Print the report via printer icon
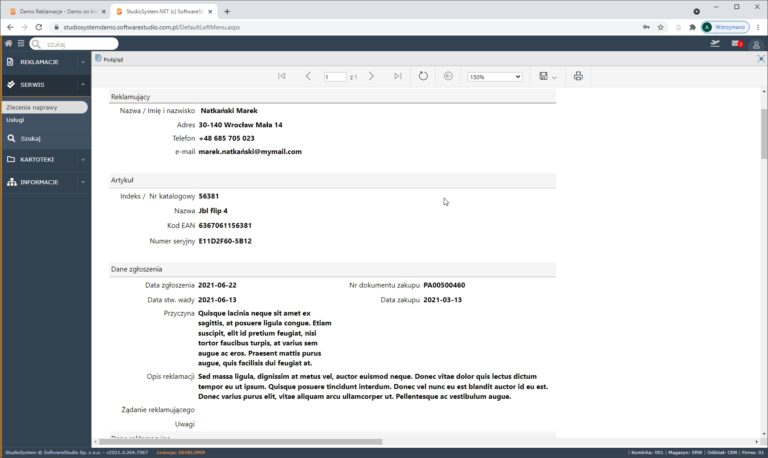Screen dimensions: 768x458 [578, 76]
